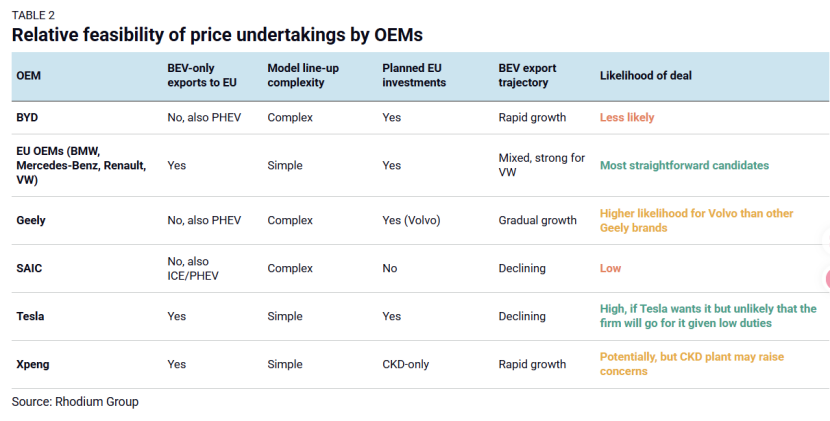The image size is (830, 421).
Task: Click the "Likelihood of deal" column header
Action: 645,75
